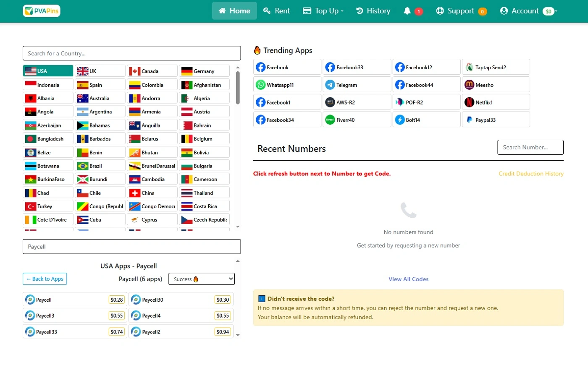588x365 pixels.
Task: Click the country list scroll down arrow
Action: click(238, 227)
